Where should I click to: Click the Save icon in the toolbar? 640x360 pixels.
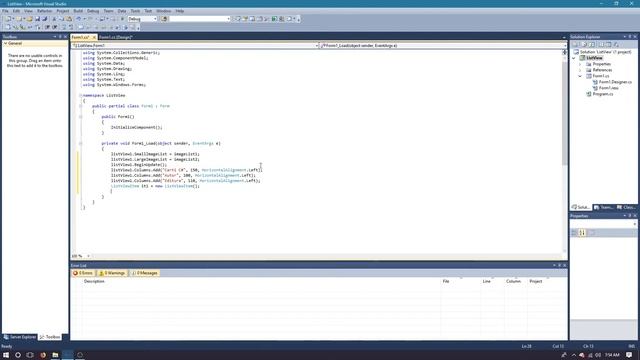tap(38, 19)
